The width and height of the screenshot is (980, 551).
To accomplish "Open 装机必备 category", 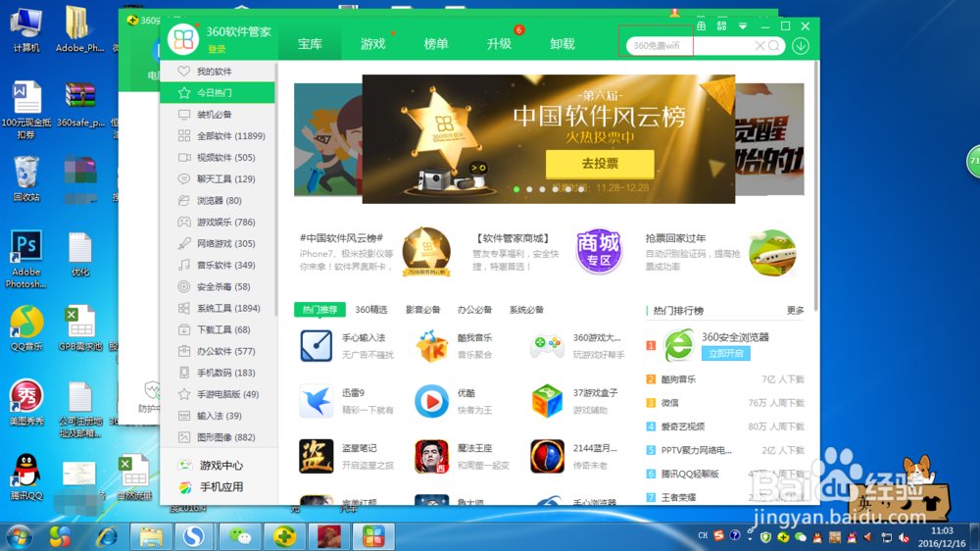I will (x=218, y=115).
